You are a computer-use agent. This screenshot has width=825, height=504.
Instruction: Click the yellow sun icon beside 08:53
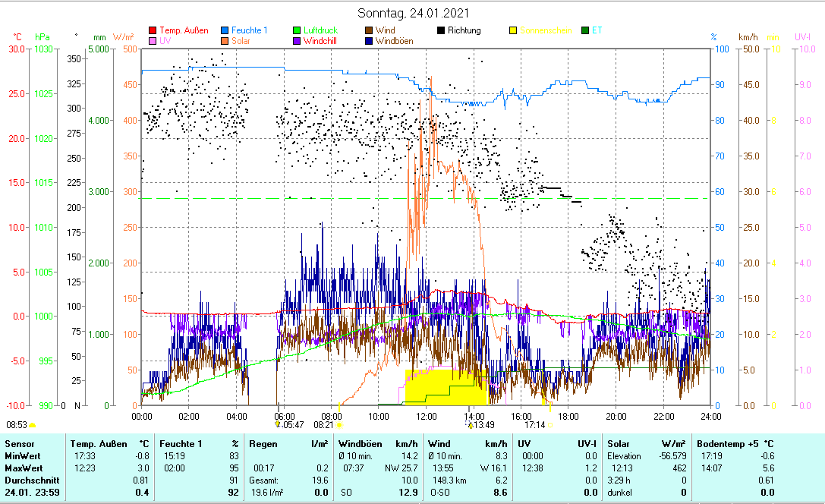click(33, 426)
